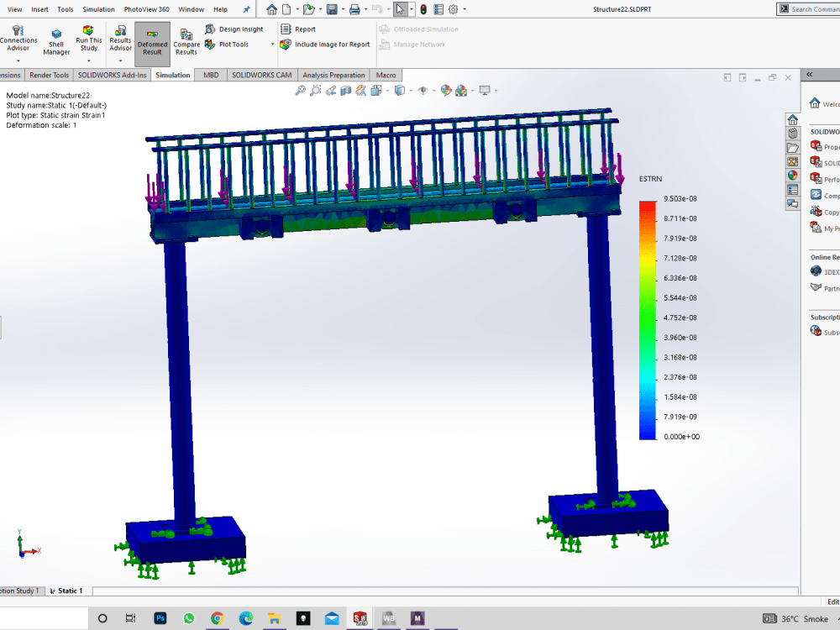This screenshot has height=630, width=840.
Task: Click the ESTRN color legend scale
Action: click(x=645, y=319)
